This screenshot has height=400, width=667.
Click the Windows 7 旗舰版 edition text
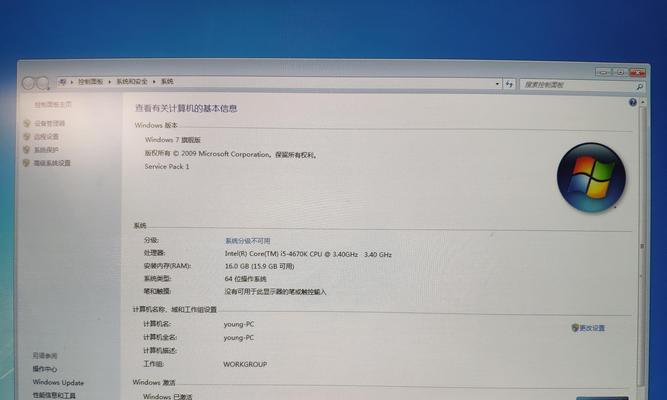(x=173, y=140)
